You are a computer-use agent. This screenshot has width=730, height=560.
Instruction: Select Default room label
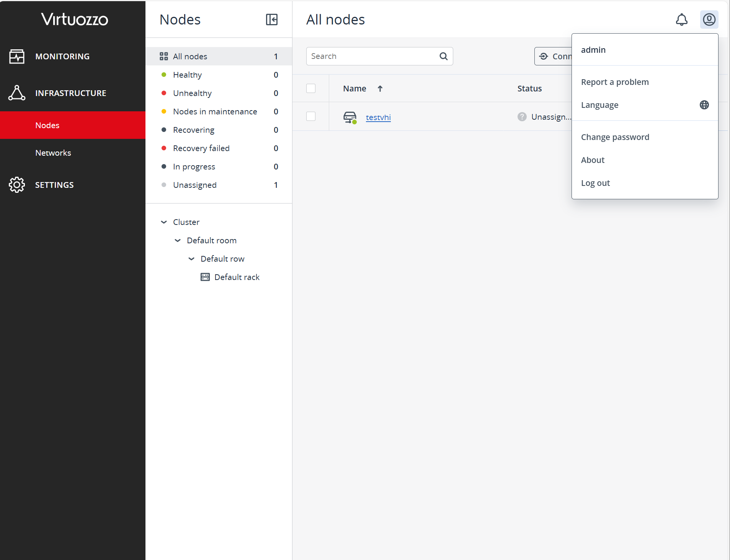pos(212,240)
